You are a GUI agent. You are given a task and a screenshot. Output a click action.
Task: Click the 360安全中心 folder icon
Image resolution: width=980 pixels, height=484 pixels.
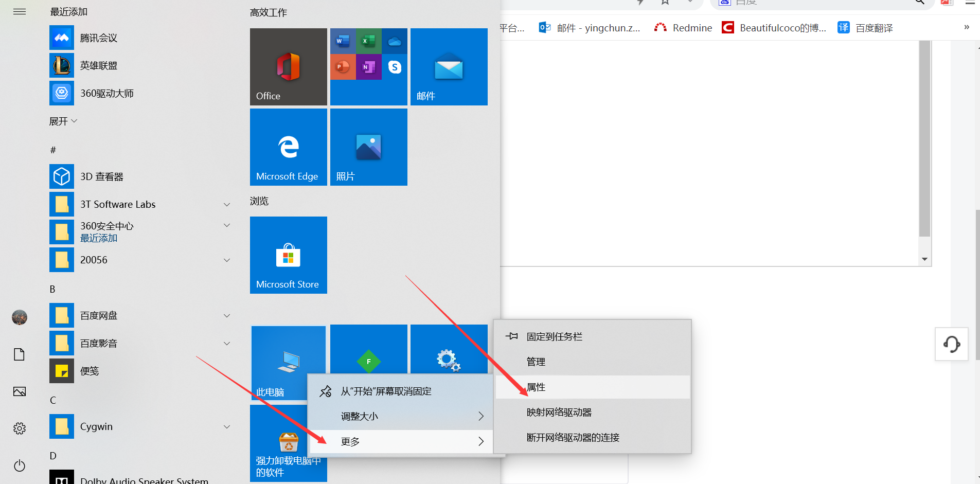coord(62,232)
